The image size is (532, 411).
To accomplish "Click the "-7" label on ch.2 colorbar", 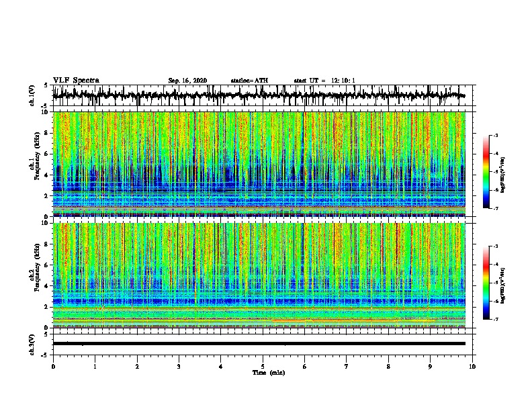I will tap(495, 319).
